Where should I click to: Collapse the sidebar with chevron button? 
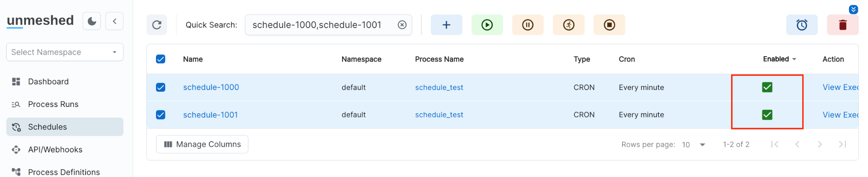[x=114, y=21]
